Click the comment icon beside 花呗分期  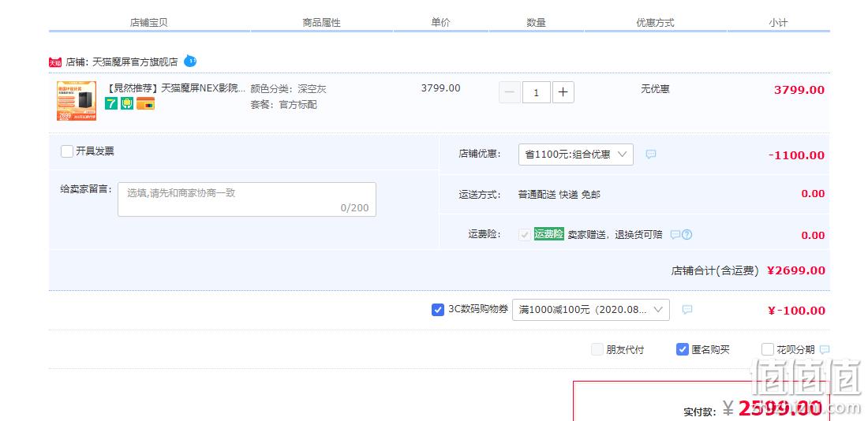tap(825, 349)
